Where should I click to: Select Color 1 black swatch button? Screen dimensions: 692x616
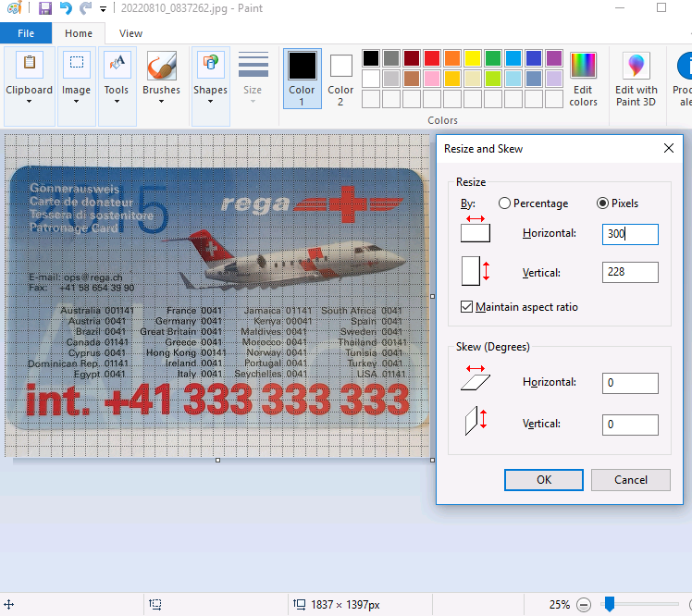(x=303, y=79)
